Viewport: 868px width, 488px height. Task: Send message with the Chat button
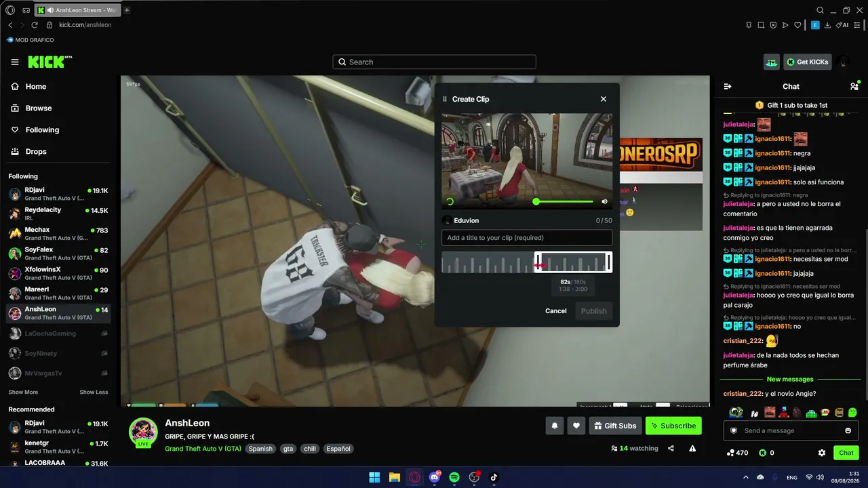(846, 453)
